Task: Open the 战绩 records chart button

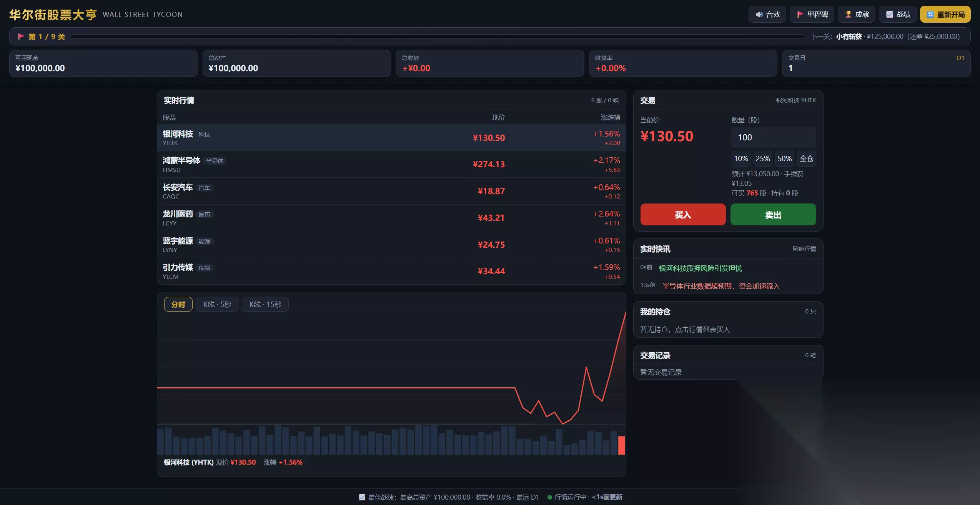Action: 897,14
